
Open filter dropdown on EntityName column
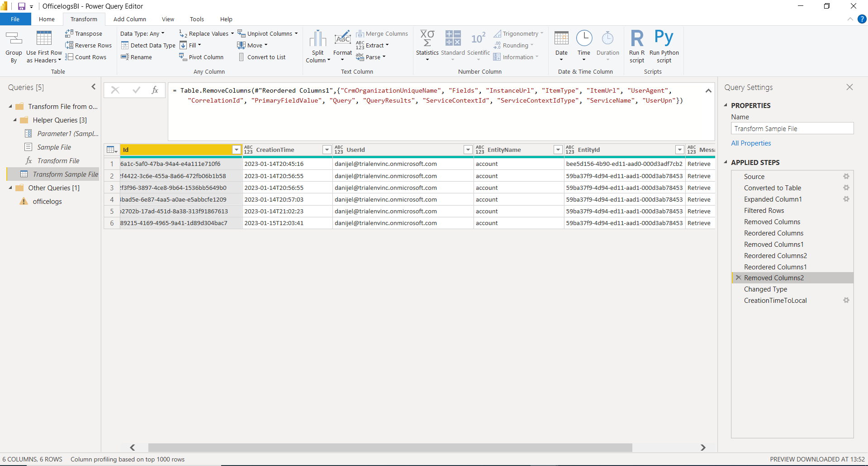558,150
